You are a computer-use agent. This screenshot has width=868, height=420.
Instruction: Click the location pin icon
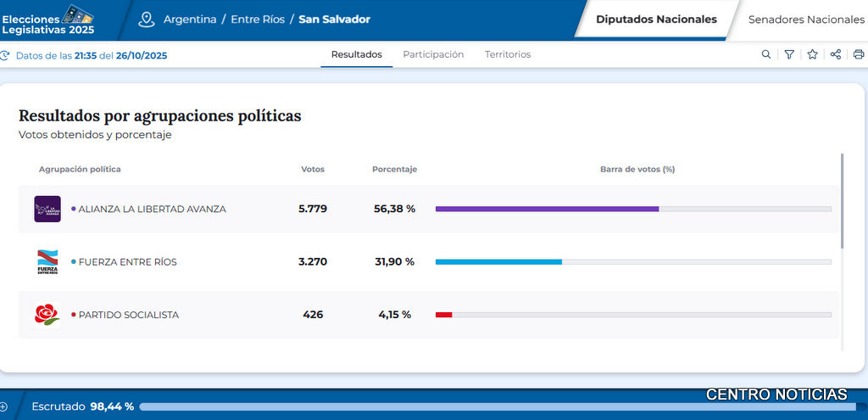click(x=147, y=19)
